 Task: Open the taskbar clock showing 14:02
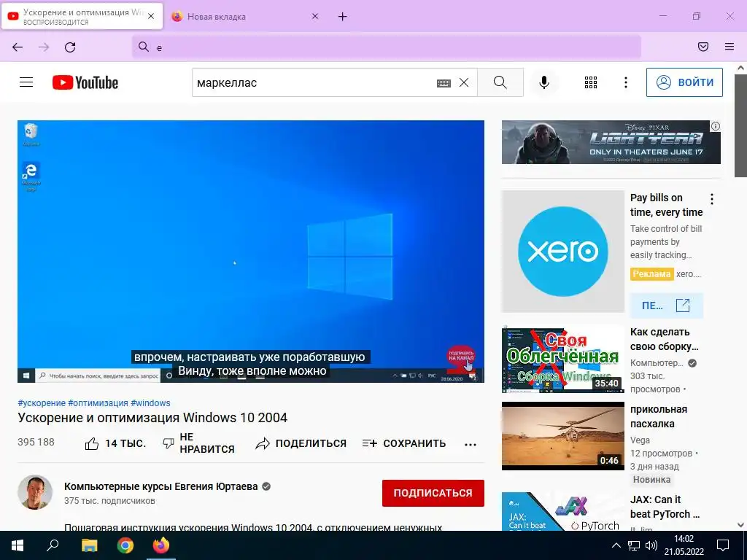pyautogui.click(x=684, y=545)
